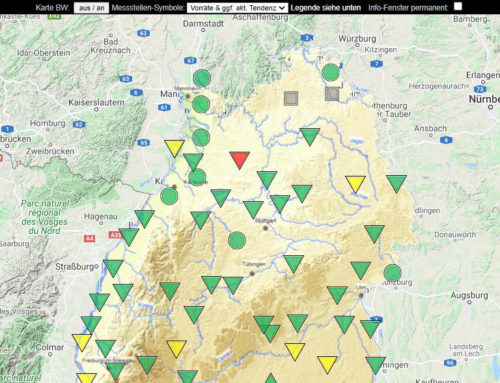Image resolution: width=500 pixels, height=383 pixels.
Task: Click the Herzogenaurach town label
Action: (437, 86)
